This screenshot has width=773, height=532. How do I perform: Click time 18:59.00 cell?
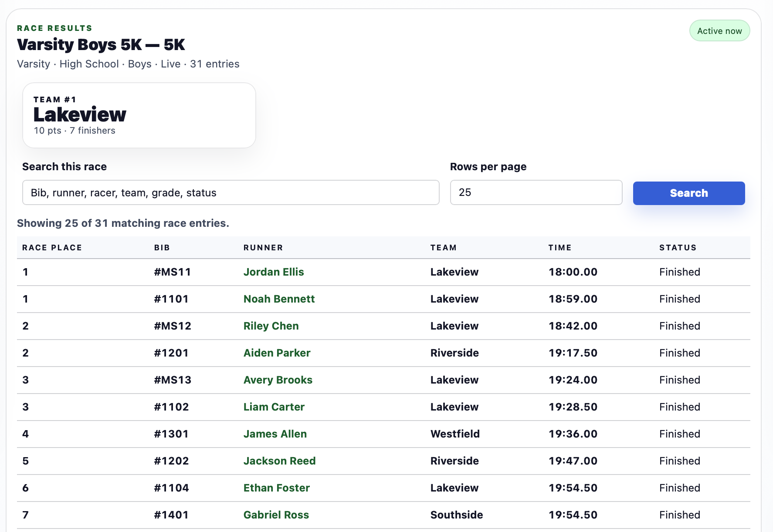tap(573, 299)
